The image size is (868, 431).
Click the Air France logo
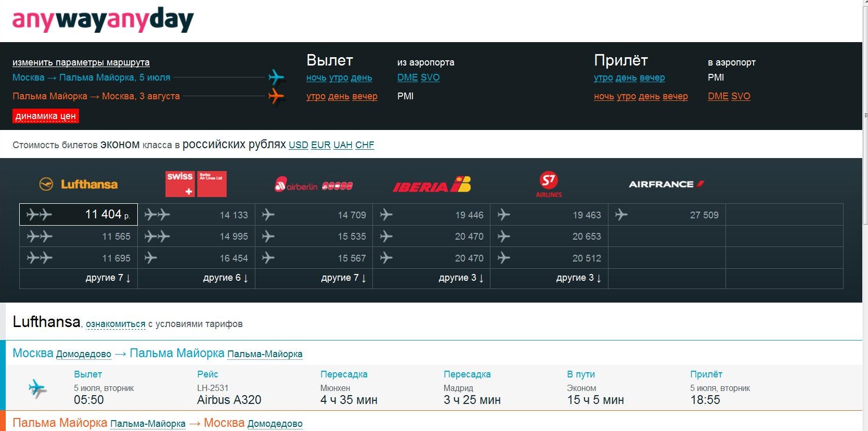(x=666, y=184)
